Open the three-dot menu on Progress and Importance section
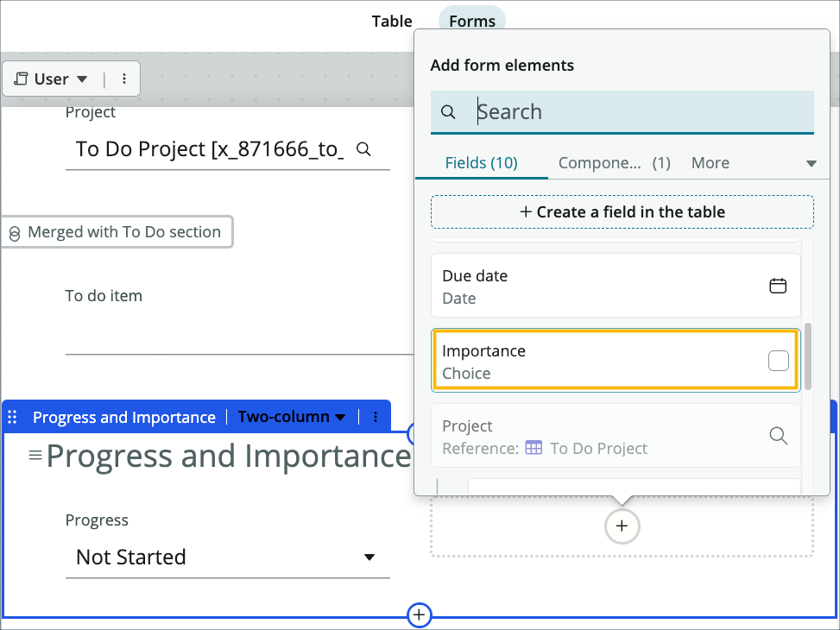This screenshot has height=630, width=840. [375, 416]
